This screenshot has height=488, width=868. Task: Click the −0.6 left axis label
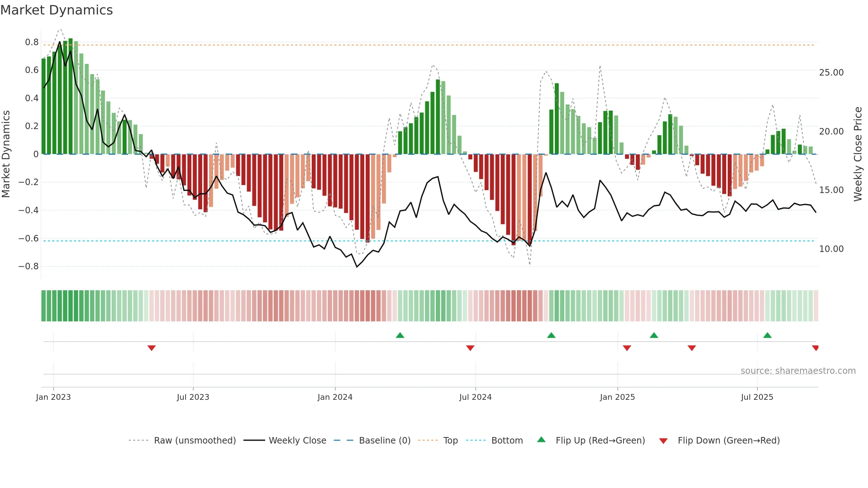(x=29, y=239)
